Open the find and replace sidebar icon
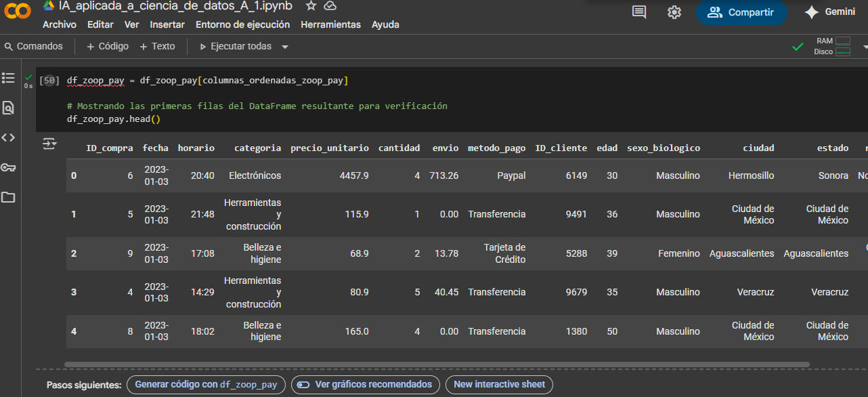The image size is (868, 397). tap(8, 108)
